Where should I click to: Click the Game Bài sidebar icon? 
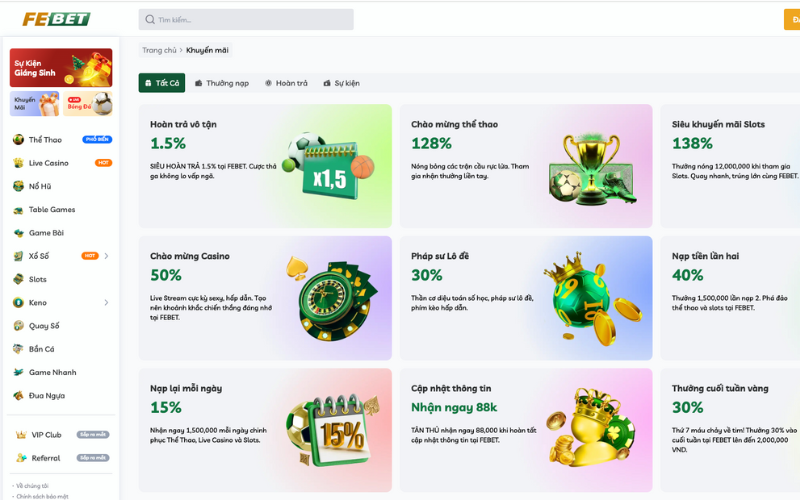(18, 233)
